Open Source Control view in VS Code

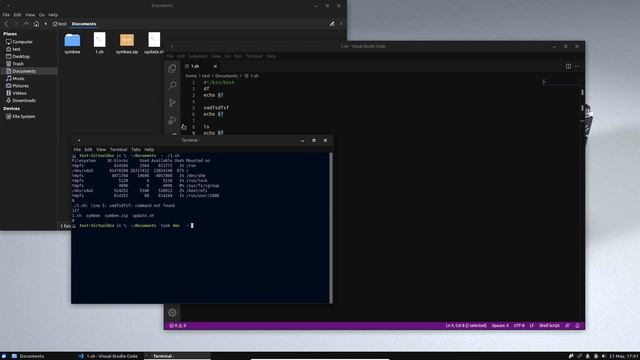pos(172,103)
